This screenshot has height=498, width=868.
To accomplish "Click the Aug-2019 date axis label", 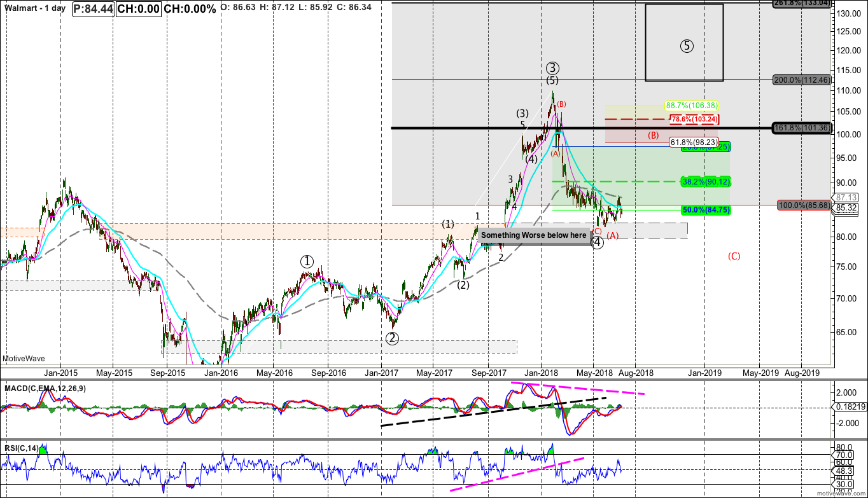I will point(802,373).
